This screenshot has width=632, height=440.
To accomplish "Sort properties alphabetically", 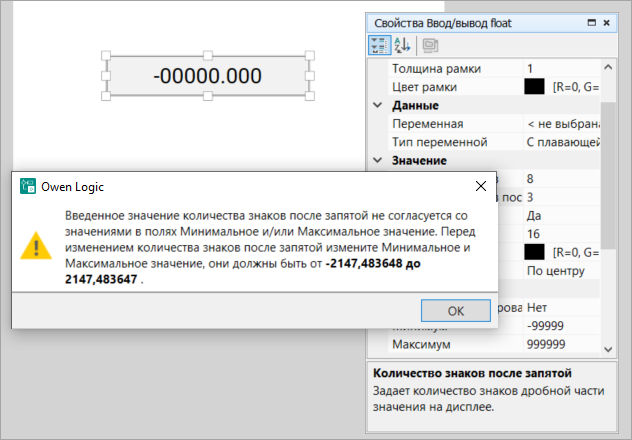I will point(403,45).
